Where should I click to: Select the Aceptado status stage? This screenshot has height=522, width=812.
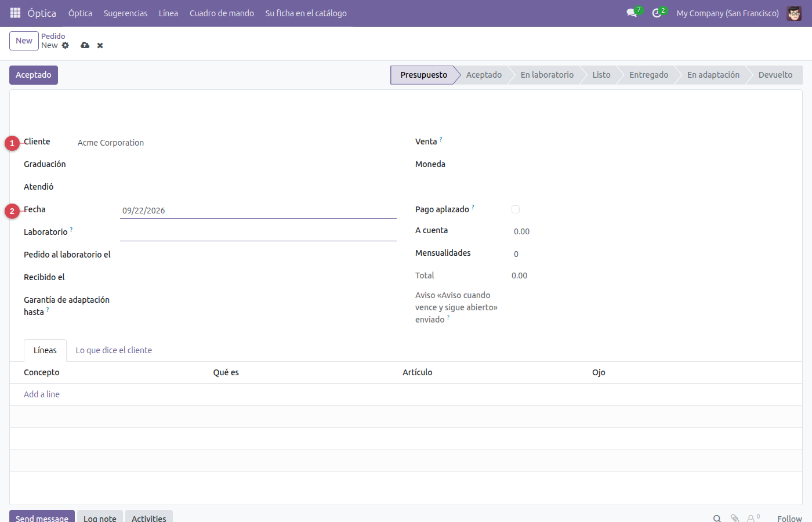[x=484, y=75]
